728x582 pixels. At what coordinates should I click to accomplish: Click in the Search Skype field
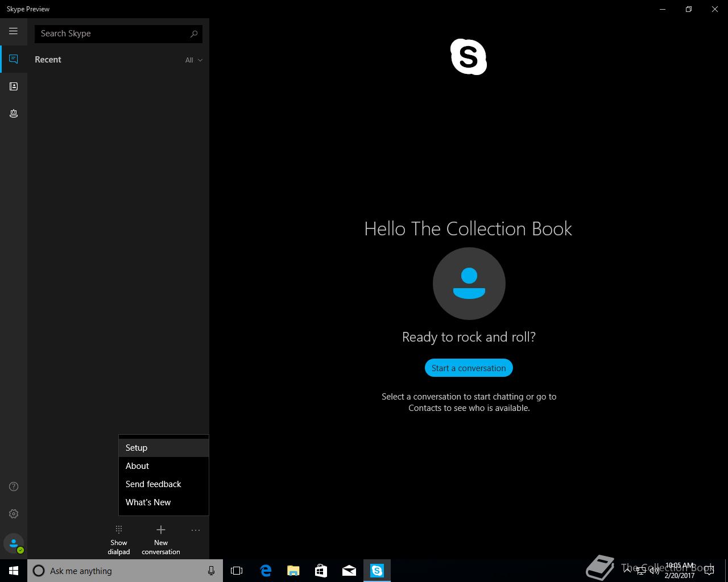point(118,34)
